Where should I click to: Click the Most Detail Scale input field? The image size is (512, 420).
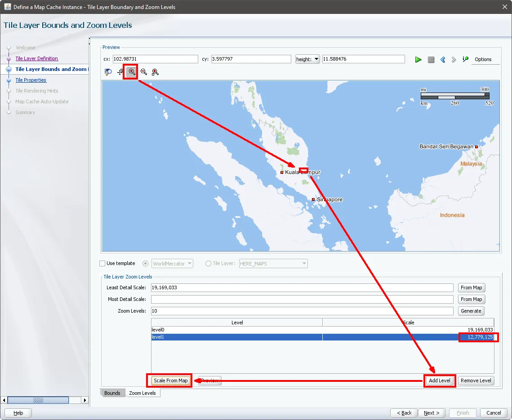[302, 299]
